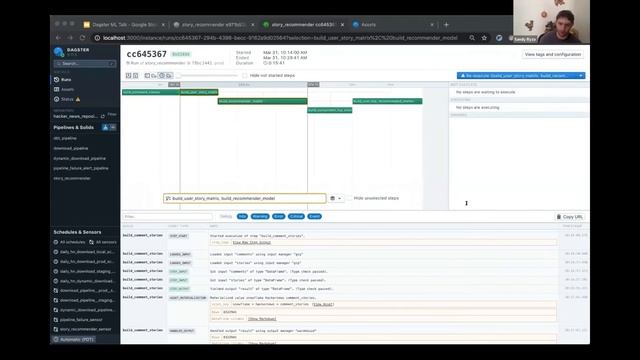The width and height of the screenshot is (640, 360).
Task: Click the All sensors icon
Action: (x=91, y=242)
